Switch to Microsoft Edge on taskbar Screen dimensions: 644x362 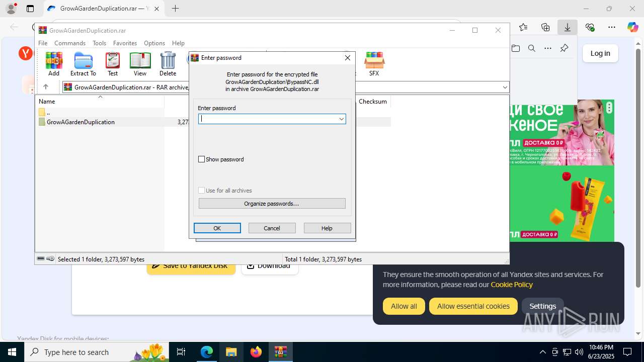click(x=207, y=352)
